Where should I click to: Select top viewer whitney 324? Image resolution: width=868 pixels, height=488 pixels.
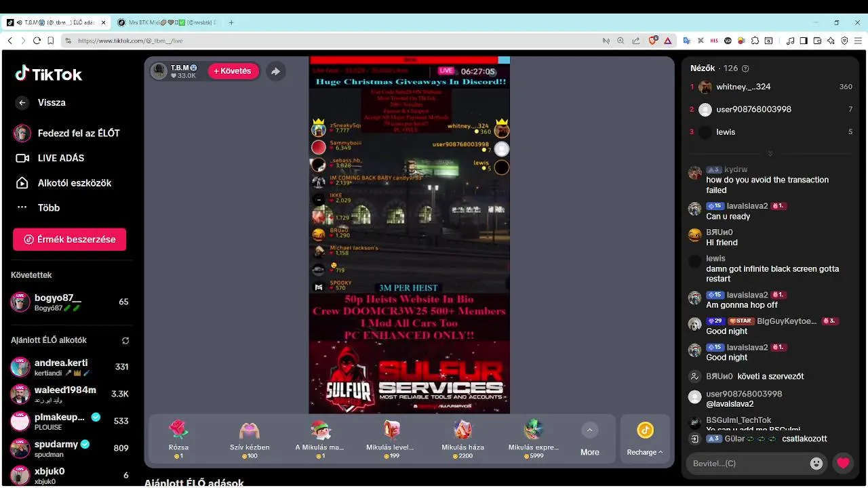tap(771, 87)
